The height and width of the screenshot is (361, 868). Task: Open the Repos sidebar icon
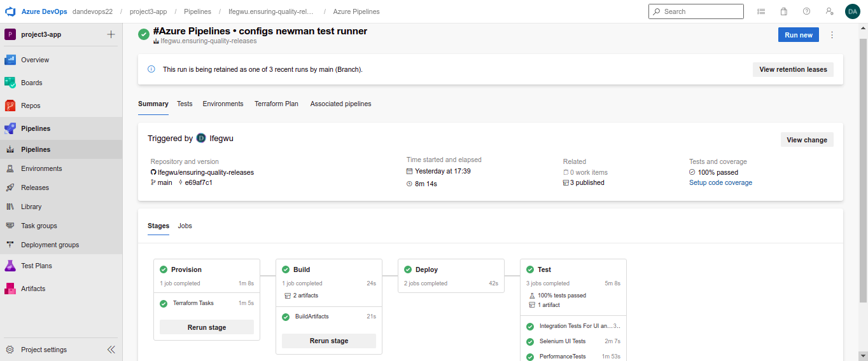[10, 106]
